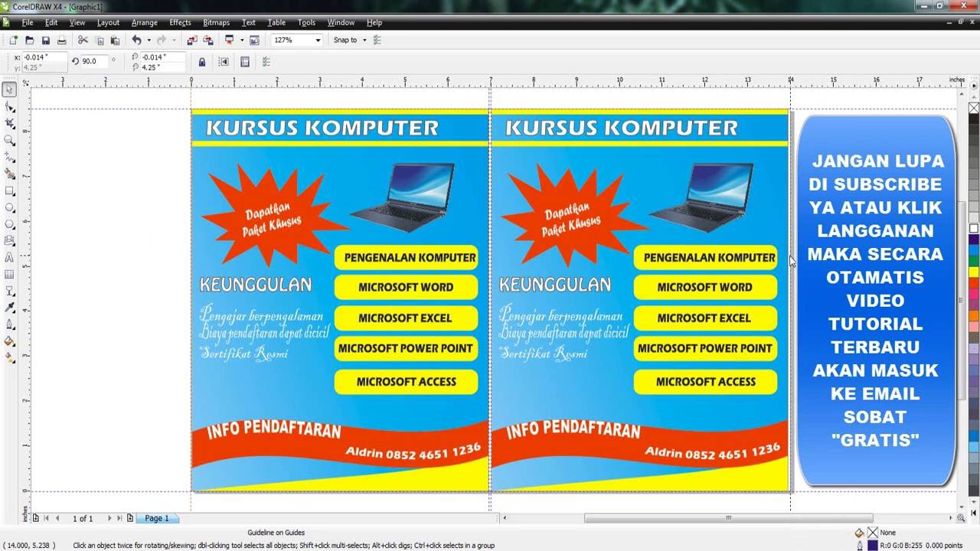Click the Save floppy disk icon

tap(45, 40)
